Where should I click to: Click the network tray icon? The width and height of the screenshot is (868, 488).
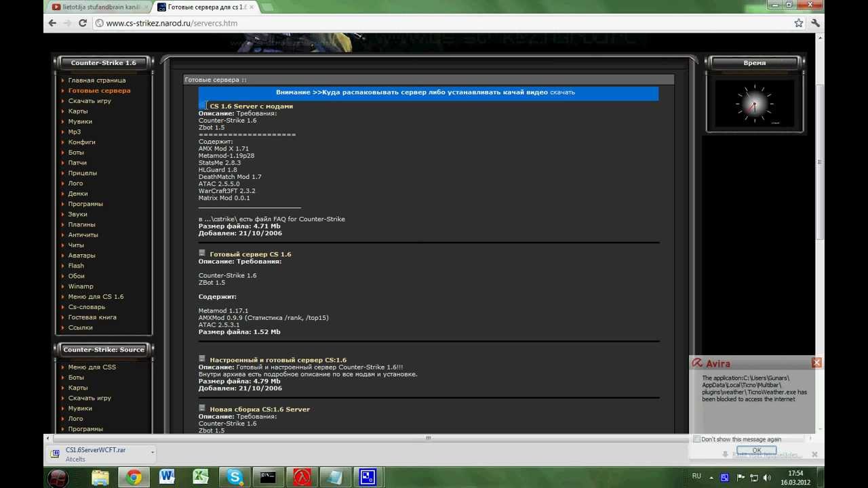coord(755,477)
